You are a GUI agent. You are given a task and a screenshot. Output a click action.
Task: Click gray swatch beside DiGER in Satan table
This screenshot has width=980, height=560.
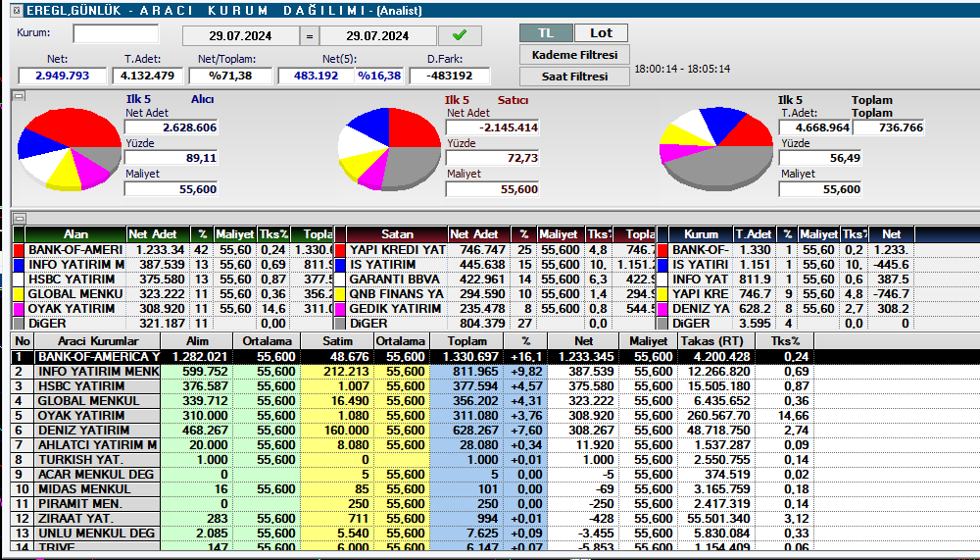(340, 324)
